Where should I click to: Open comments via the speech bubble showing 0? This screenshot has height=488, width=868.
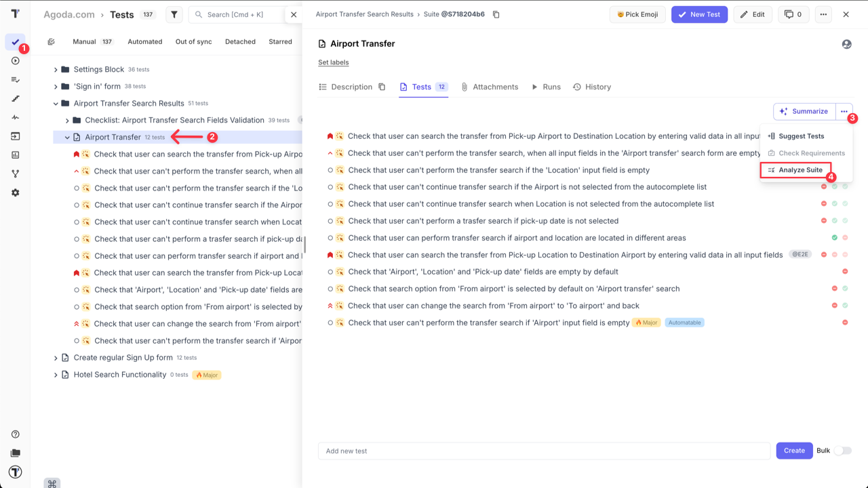point(793,14)
